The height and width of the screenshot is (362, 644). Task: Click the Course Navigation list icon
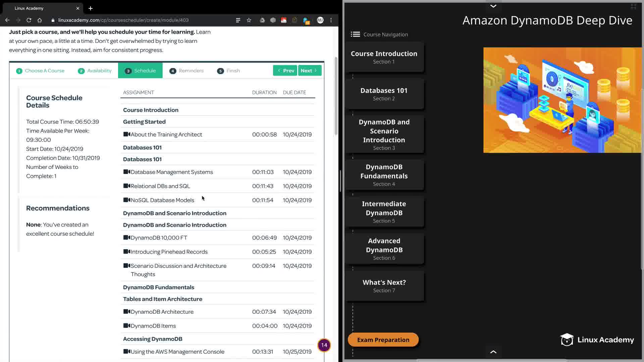click(x=355, y=34)
